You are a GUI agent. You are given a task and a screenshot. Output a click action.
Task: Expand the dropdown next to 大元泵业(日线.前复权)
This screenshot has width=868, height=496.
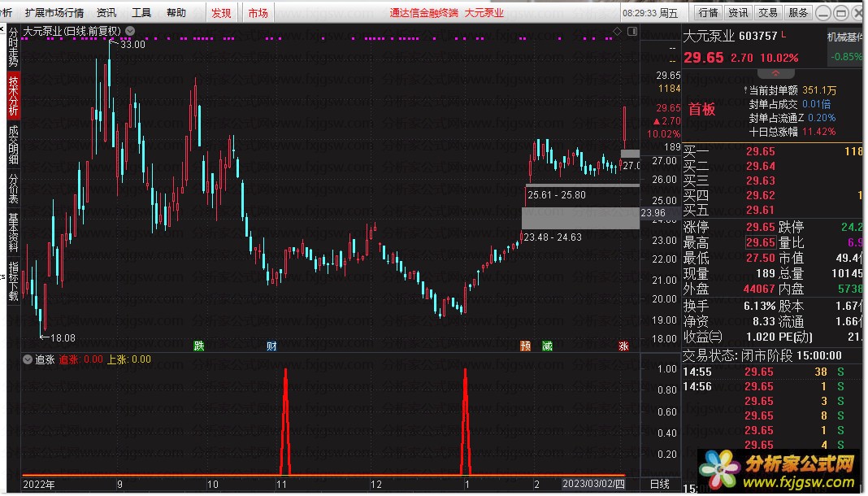[x=130, y=31]
